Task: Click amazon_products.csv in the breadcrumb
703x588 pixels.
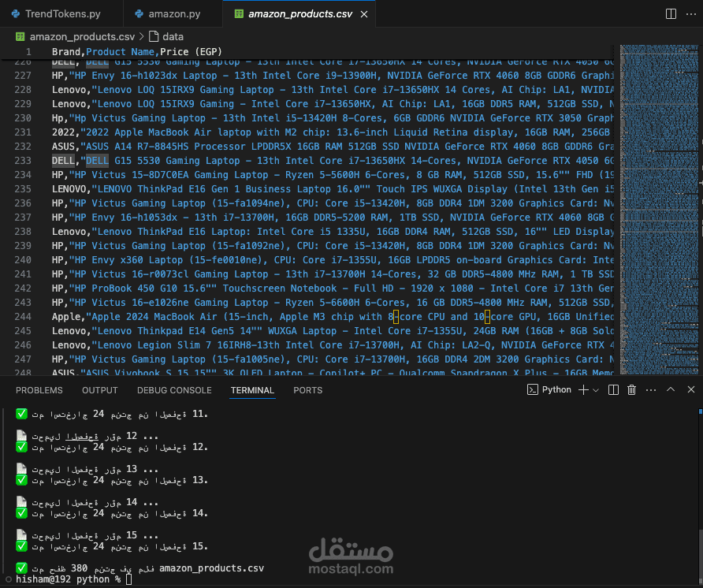Action: click(x=82, y=36)
